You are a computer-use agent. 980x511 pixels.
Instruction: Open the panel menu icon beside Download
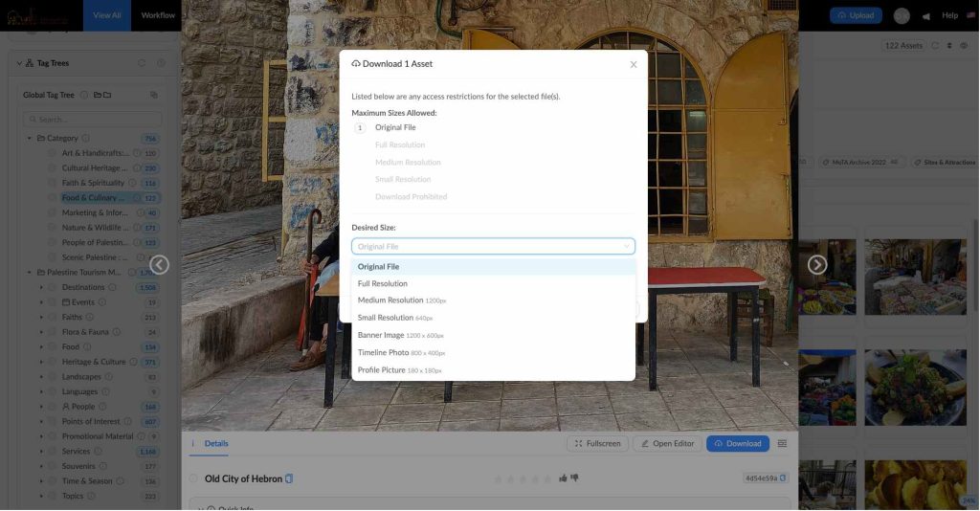(782, 444)
